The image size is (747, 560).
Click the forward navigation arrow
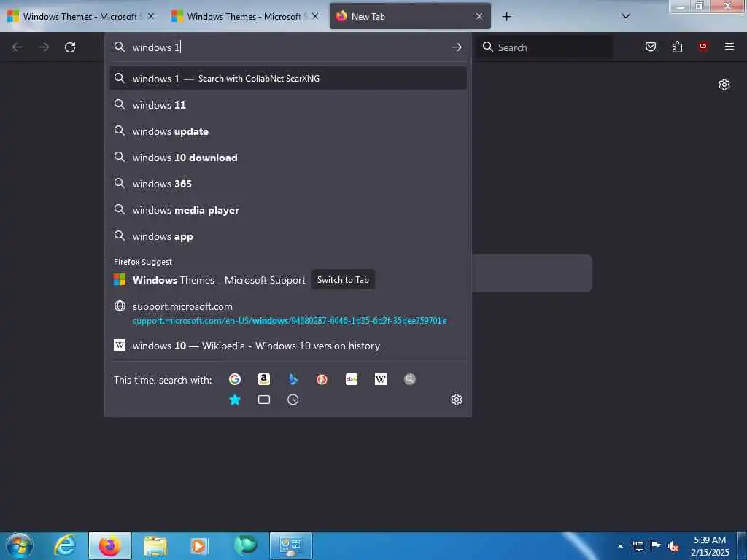click(44, 47)
